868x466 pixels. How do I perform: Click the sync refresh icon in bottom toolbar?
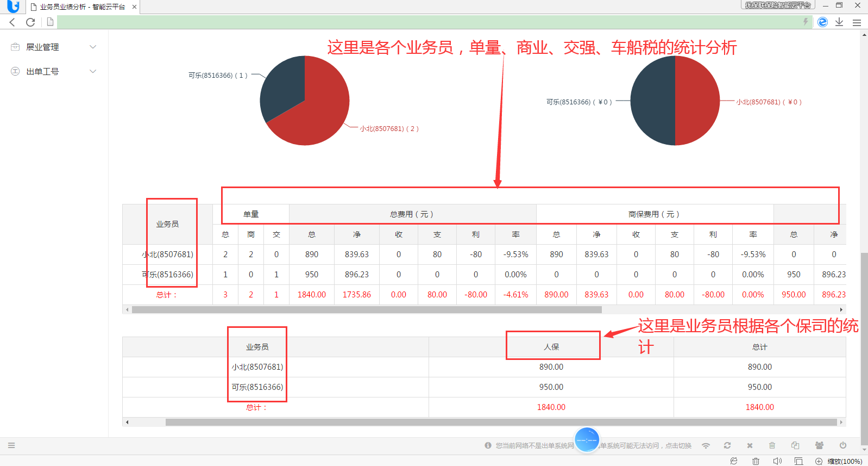(x=727, y=445)
